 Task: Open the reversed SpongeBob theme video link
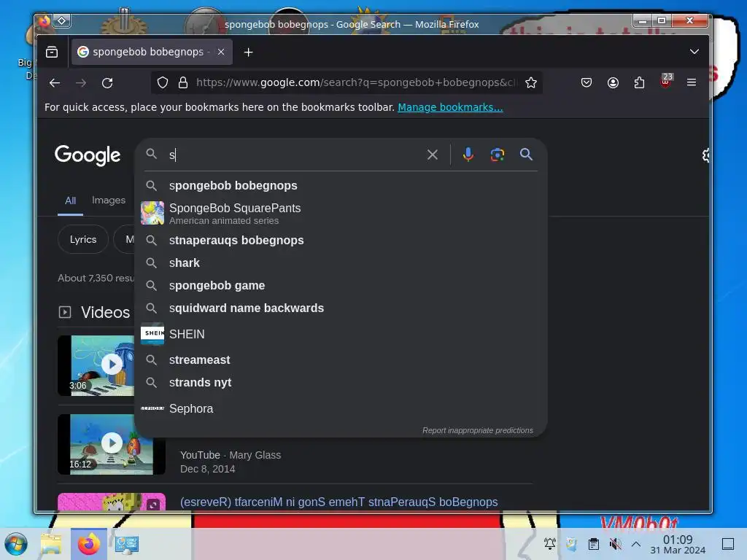point(338,502)
